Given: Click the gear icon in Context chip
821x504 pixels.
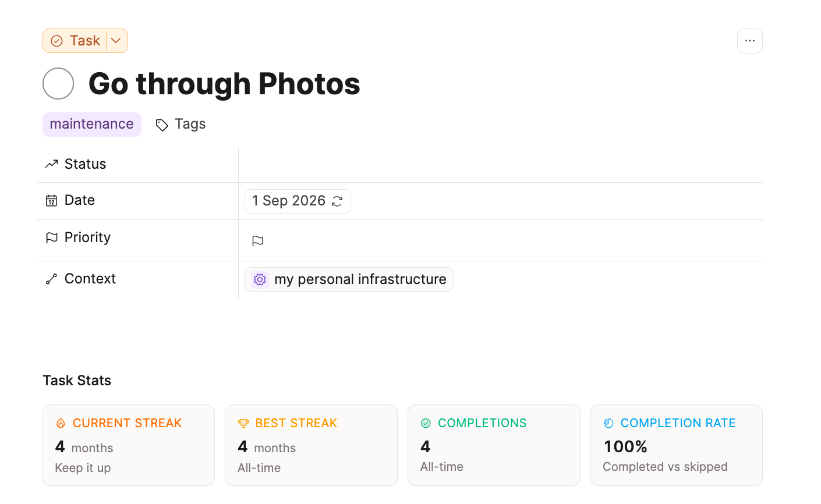Looking at the screenshot, I should pos(260,279).
